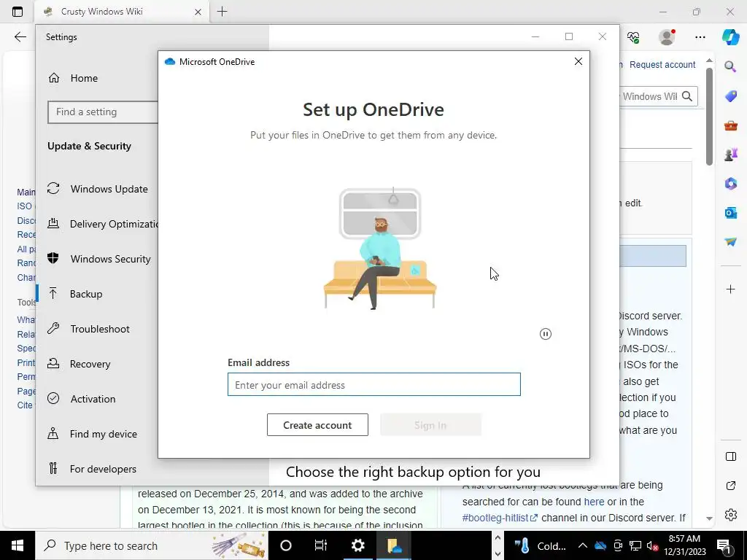
Task: Click the Windows Update refresh icon
Action: coord(53,189)
